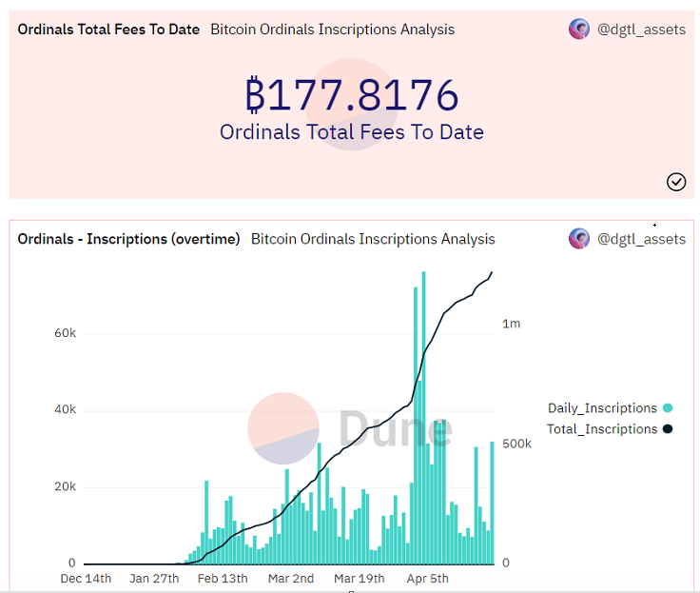Click the Apr 5th x-axis label
Image resolution: width=700 pixels, height=593 pixels.
pyautogui.click(x=427, y=579)
